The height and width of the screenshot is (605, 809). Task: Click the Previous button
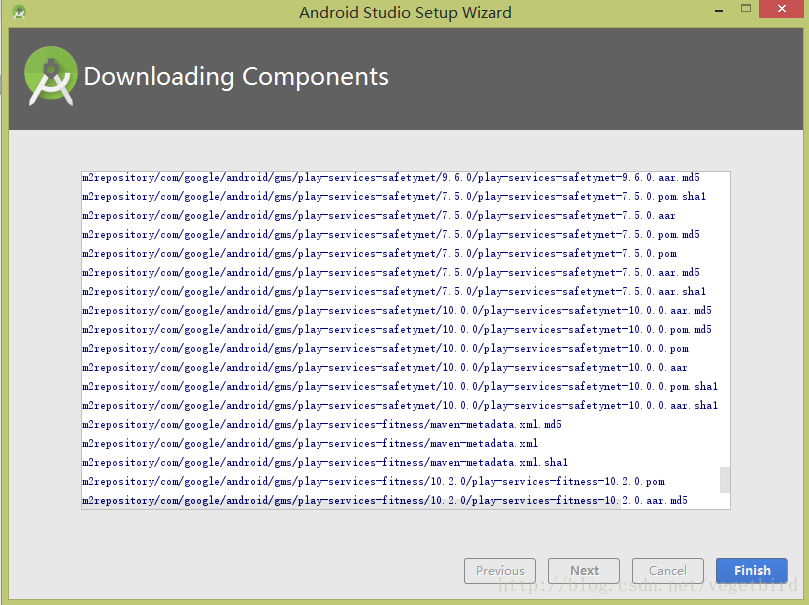point(500,570)
